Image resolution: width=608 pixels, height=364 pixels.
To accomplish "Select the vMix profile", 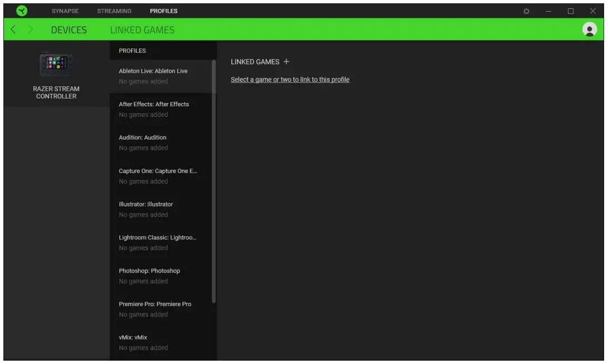I will click(x=161, y=343).
